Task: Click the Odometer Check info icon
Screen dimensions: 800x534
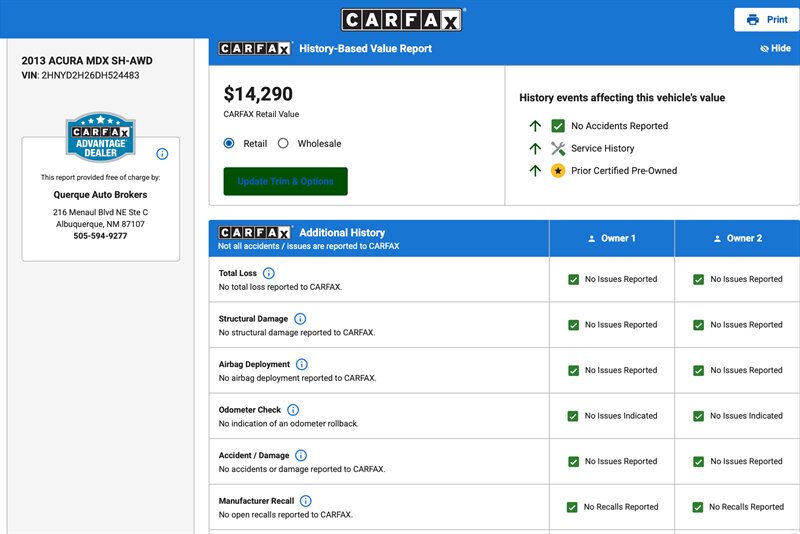Action: (293, 410)
